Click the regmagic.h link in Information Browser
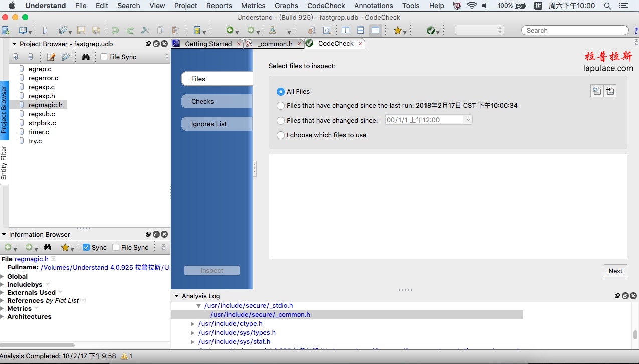The height and width of the screenshot is (364, 639). click(x=32, y=259)
